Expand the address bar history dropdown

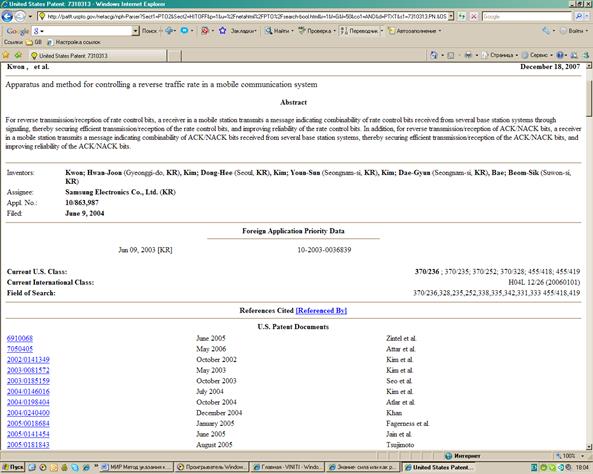[451, 17]
